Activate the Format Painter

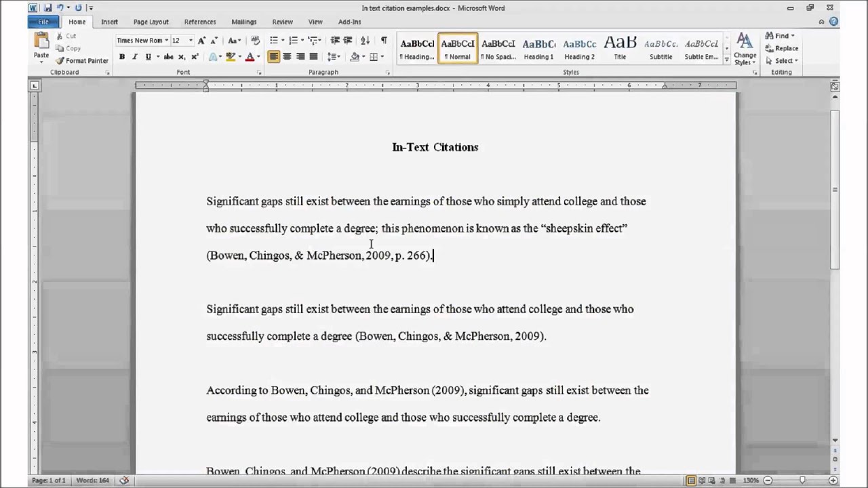[x=82, y=60]
